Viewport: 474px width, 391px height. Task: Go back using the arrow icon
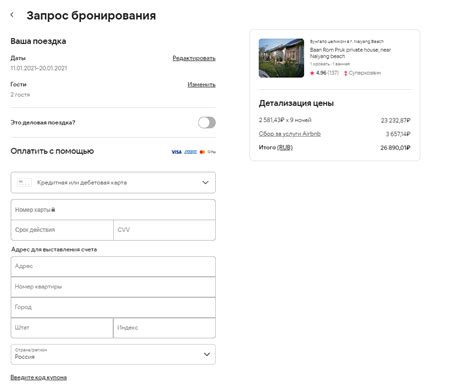tap(12, 15)
